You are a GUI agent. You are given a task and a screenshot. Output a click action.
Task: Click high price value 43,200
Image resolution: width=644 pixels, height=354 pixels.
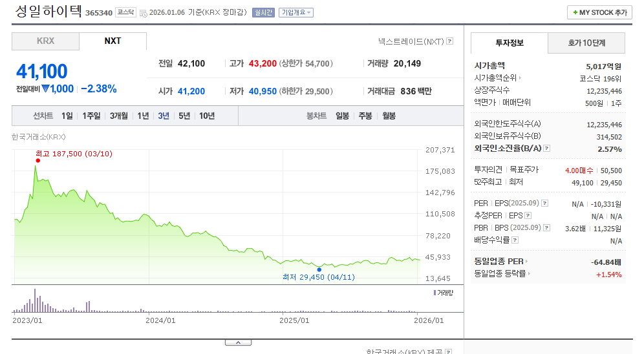pyautogui.click(x=263, y=63)
